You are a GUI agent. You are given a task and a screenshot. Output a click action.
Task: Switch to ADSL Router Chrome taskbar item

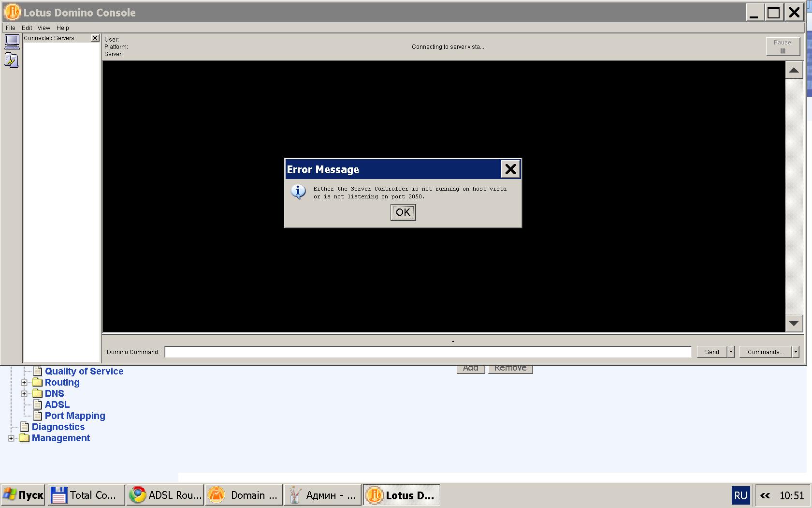165,495
